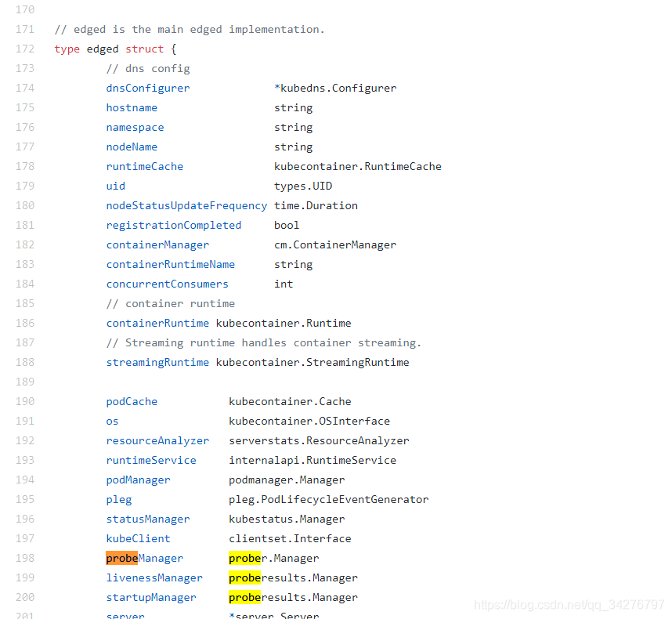Select the 'edged' struct name
Screen dimensions: 672x619
103,49
